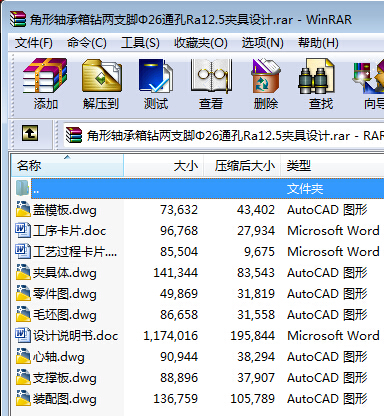This screenshot has height=416, width=384.
Task: Open the 收藏夹(O) menu
Action: click(201, 43)
